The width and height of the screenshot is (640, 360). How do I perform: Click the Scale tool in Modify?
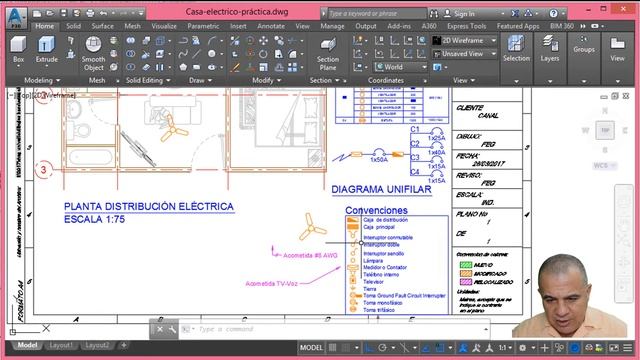click(x=264, y=67)
